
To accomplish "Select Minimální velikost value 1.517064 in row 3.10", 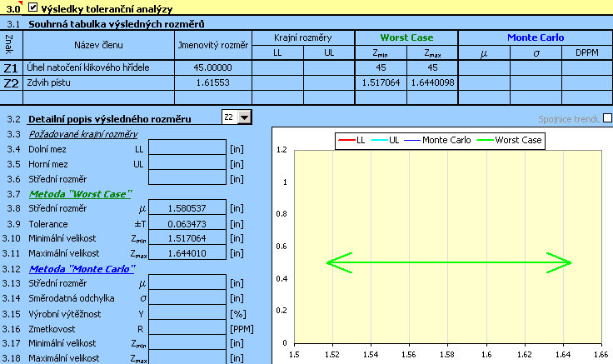I will (187, 237).
